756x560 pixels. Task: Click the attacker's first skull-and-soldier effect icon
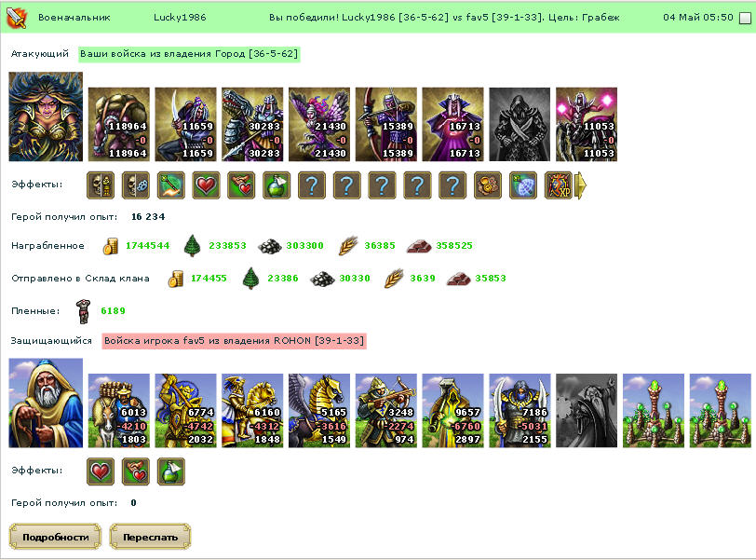[101, 185]
